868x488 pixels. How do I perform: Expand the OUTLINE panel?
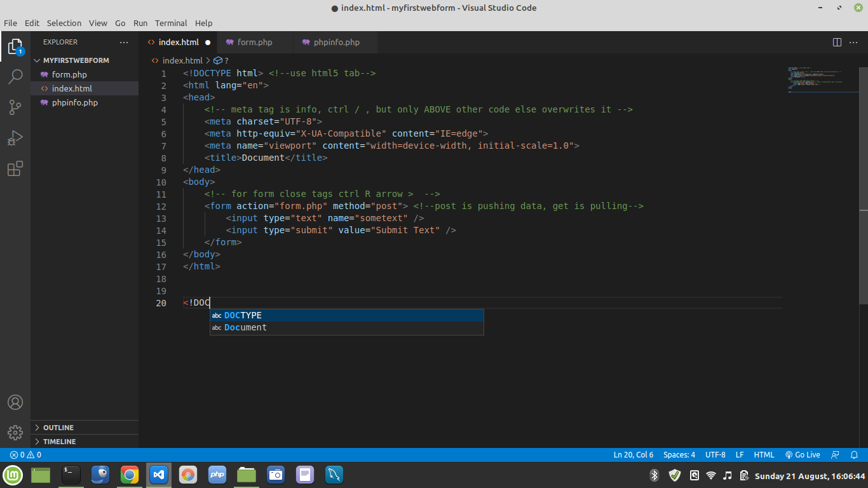pyautogui.click(x=58, y=428)
